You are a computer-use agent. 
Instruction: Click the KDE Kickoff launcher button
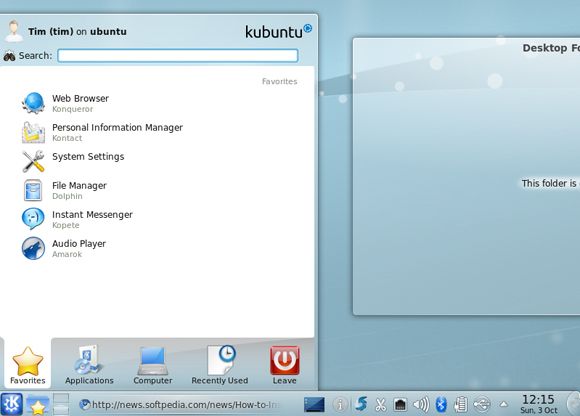coord(11,403)
